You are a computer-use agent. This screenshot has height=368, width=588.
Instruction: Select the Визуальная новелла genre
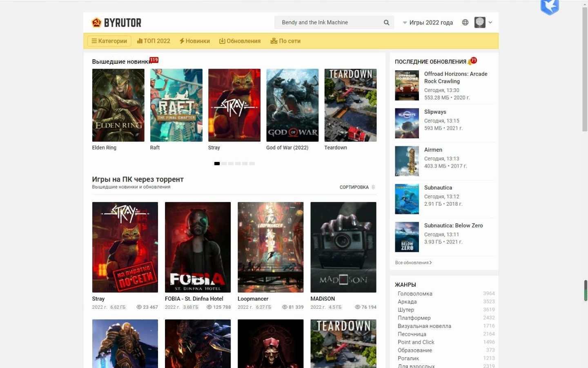424,326
